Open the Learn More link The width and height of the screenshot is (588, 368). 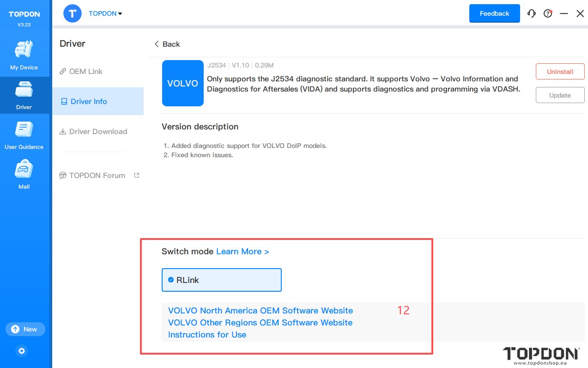tap(242, 251)
